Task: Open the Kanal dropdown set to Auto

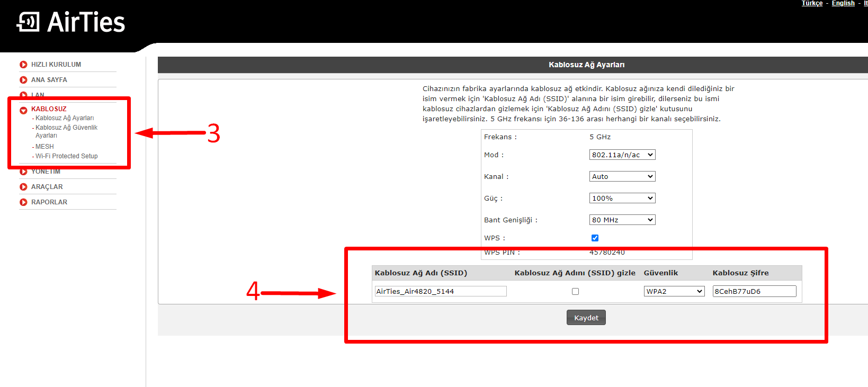Action: 622,176
